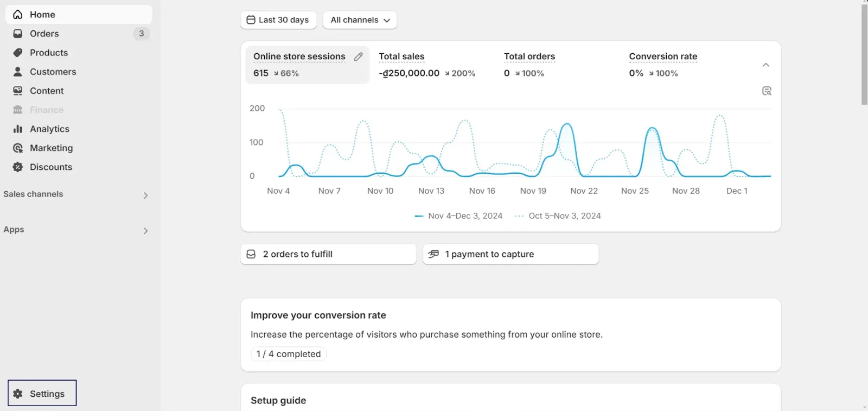Click the Finance sidebar label

(x=47, y=110)
